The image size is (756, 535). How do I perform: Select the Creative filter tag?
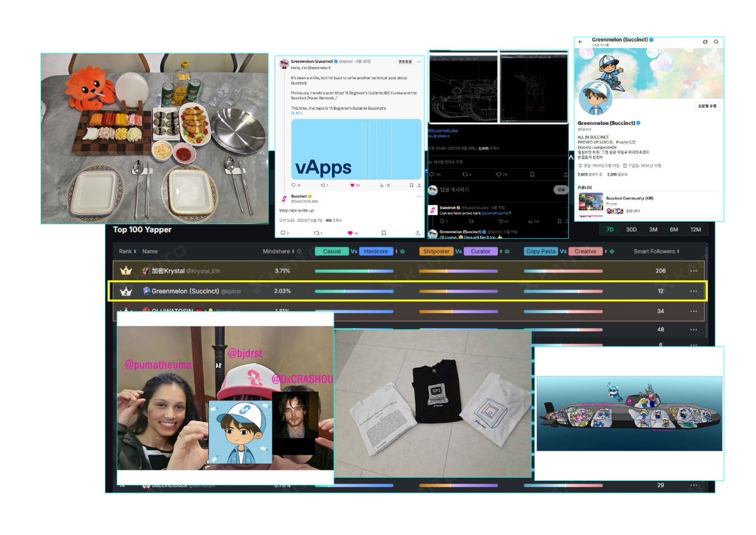coord(585,251)
